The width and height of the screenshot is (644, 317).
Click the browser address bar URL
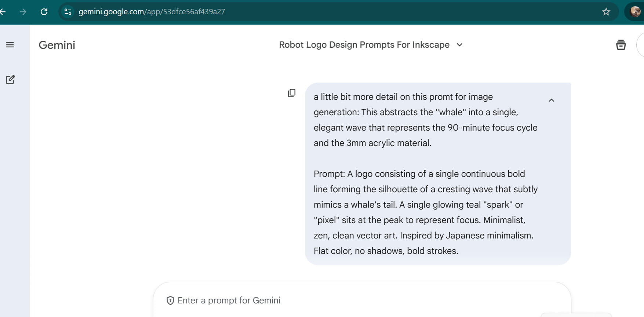point(152,12)
